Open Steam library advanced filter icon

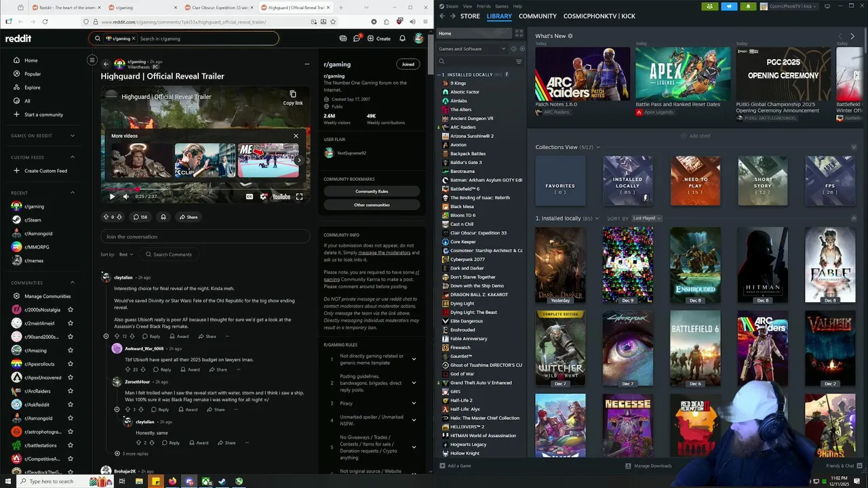519,62
